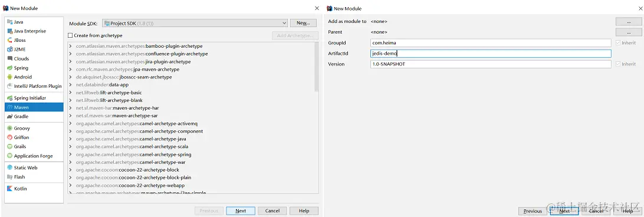644x217 pixels.
Task: Expand jbosscc-seam-archetype node
Action: point(71,77)
